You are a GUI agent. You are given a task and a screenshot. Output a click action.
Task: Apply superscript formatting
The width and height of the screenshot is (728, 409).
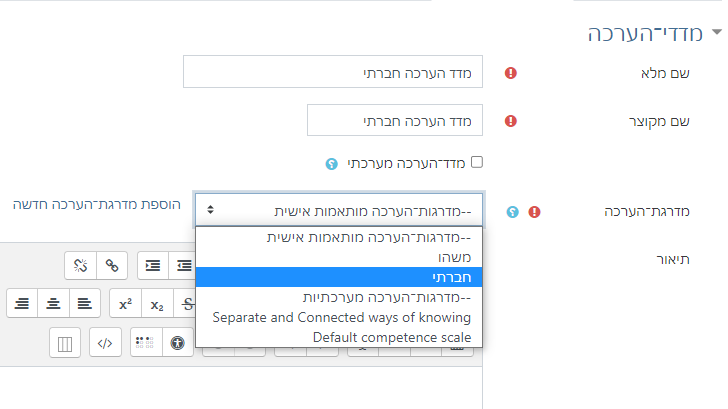124,304
